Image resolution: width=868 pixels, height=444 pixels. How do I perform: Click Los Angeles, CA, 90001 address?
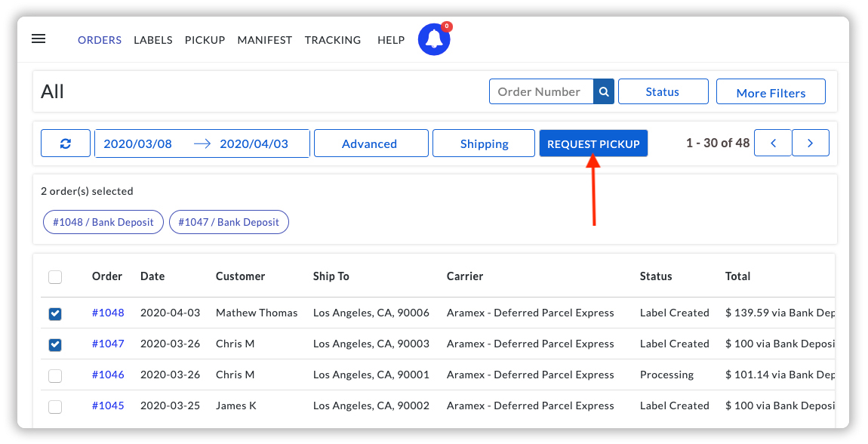(x=371, y=375)
